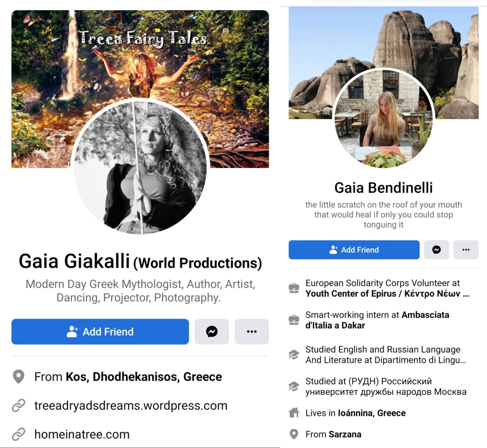Add Gaia Giakalli as a friend
Screen dimensions: 487x448
point(100,332)
